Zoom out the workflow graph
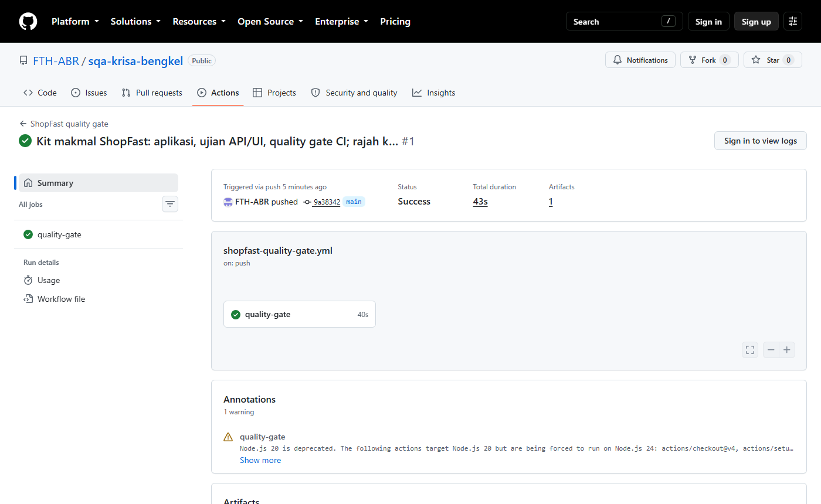 pyautogui.click(x=771, y=350)
